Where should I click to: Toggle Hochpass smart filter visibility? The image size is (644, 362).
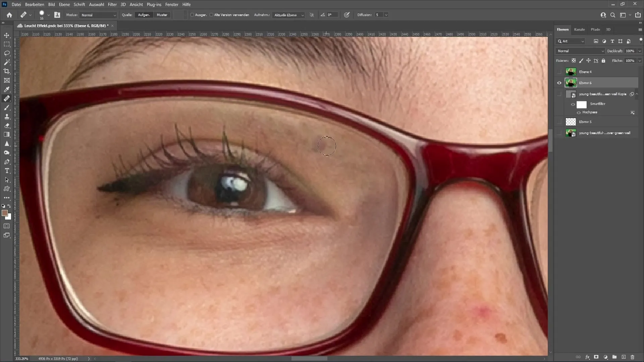pos(579,112)
